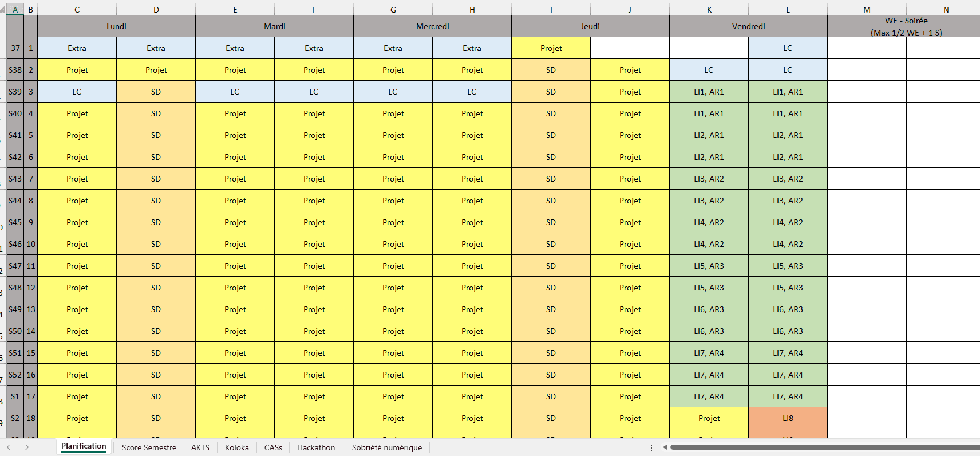
Task: Open the Hackathon sheet tab
Action: [x=316, y=447]
